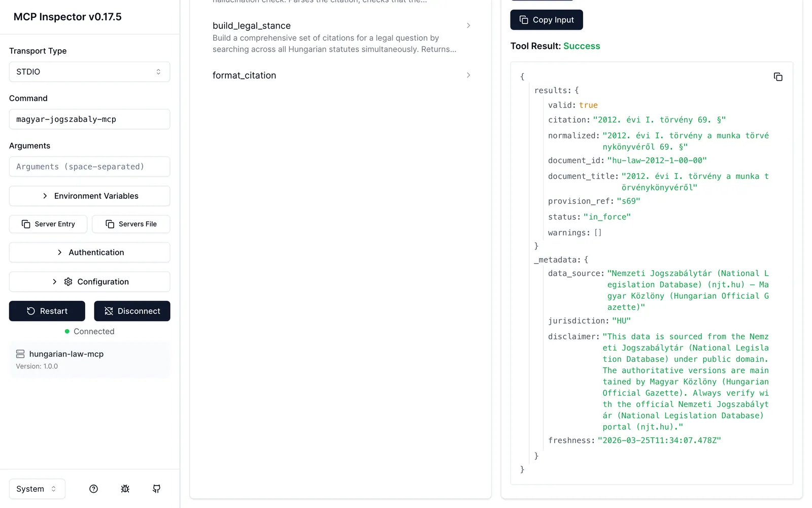Restart the server connection
Viewport: 812px width, 508px height.
(47, 311)
